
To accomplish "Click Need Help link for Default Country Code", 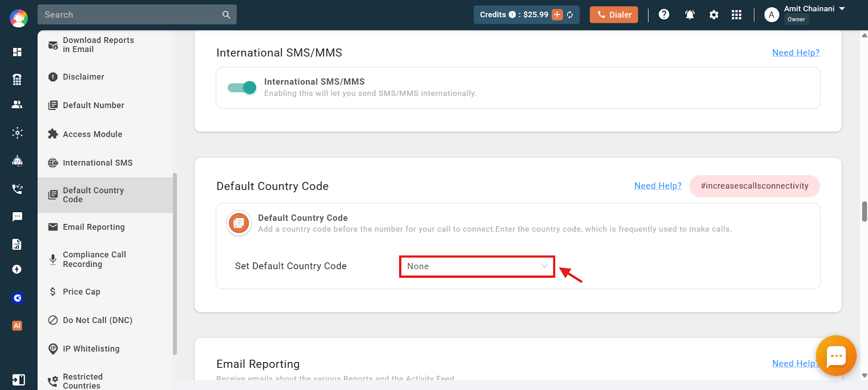I will click(658, 186).
